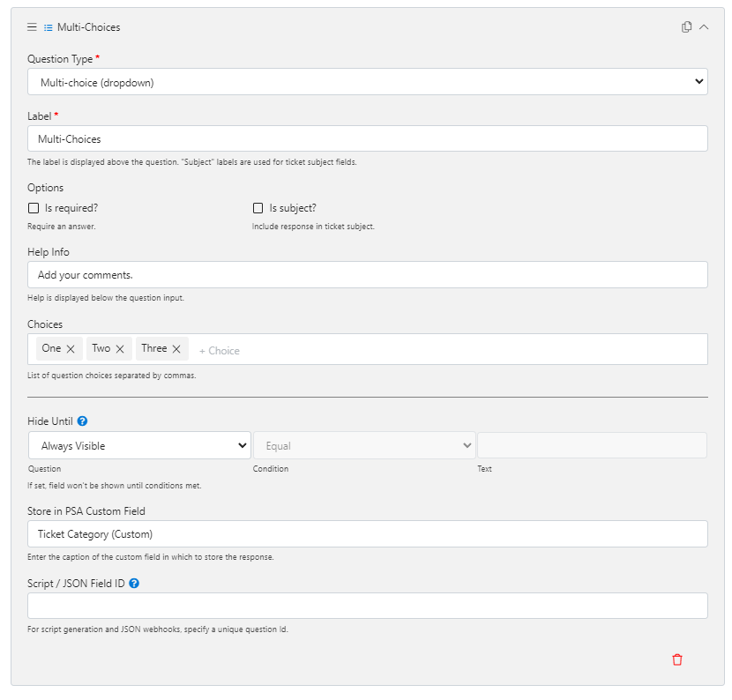Image resolution: width=732 pixels, height=700 pixels.
Task: Open the Question Type dropdown
Action: [368, 82]
